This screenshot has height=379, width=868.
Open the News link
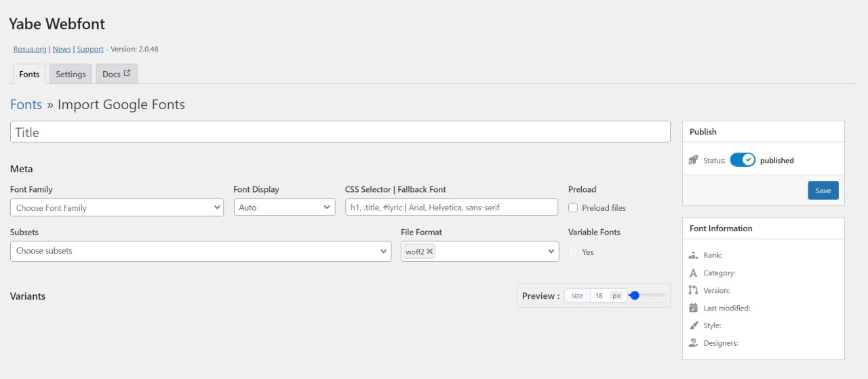[62, 49]
